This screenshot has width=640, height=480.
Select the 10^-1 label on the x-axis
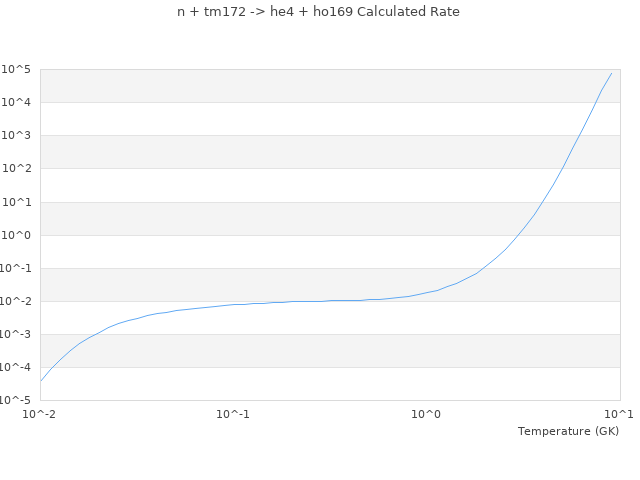pyautogui.click(x=233, y=414)
